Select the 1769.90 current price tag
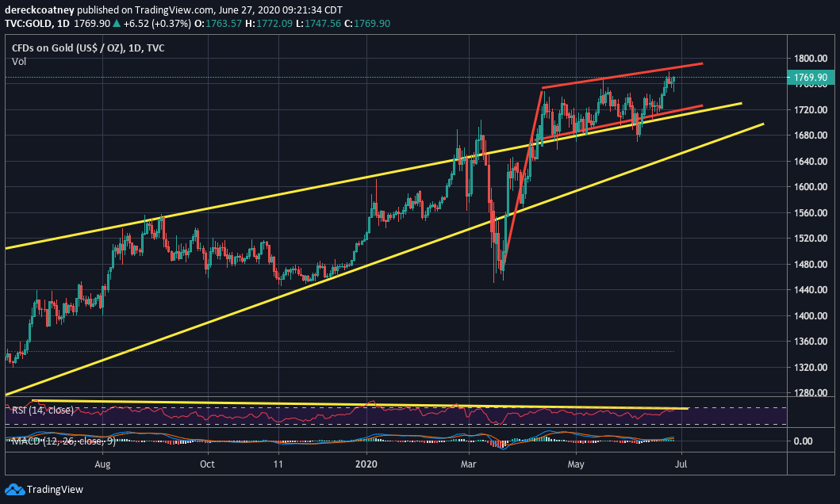This screenshot has width=840, height=504. point(811,78)
